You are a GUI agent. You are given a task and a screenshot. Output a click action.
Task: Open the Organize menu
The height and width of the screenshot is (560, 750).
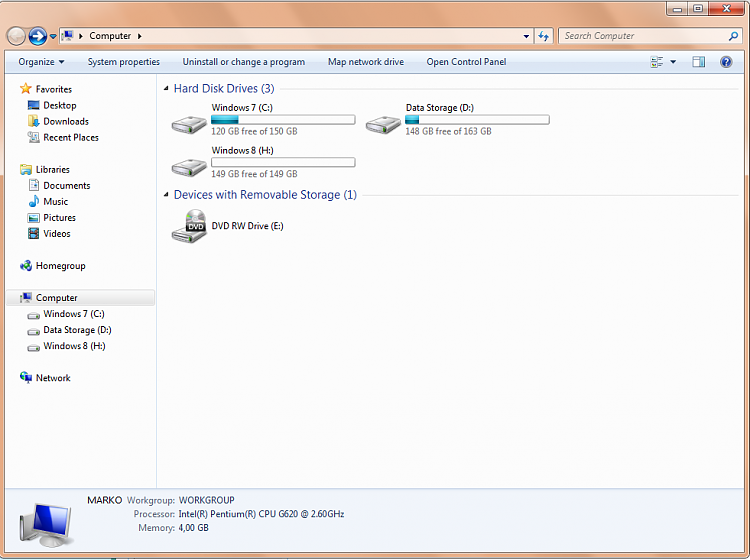tap(41, 62)
